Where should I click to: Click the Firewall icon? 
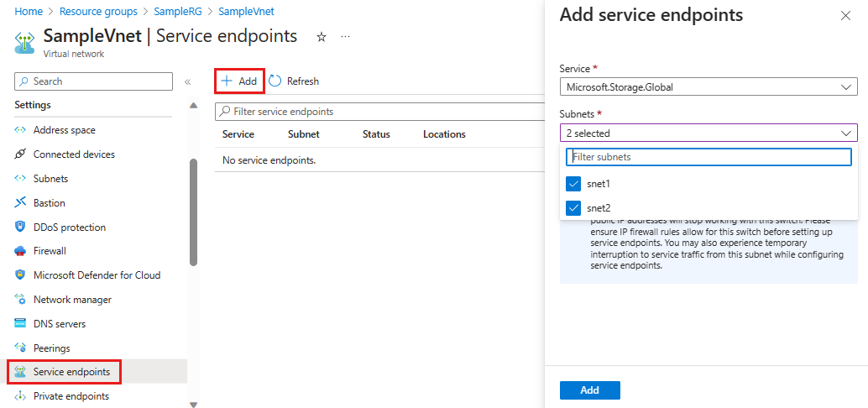(x=20, y=251)
